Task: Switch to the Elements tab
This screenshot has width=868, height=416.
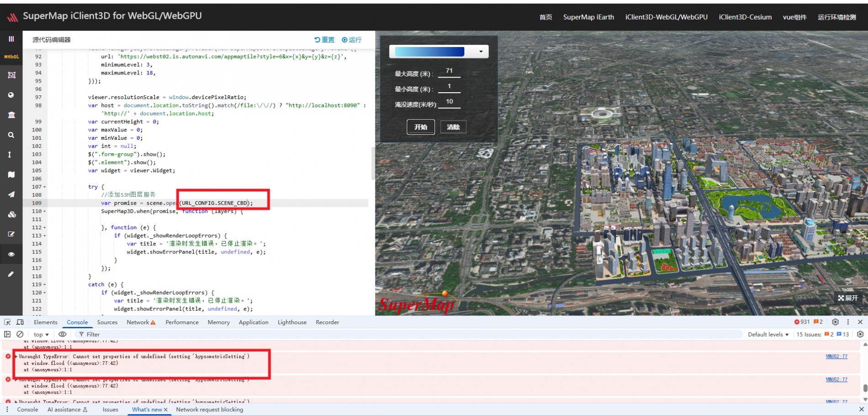Action: (x=46, y=322)
